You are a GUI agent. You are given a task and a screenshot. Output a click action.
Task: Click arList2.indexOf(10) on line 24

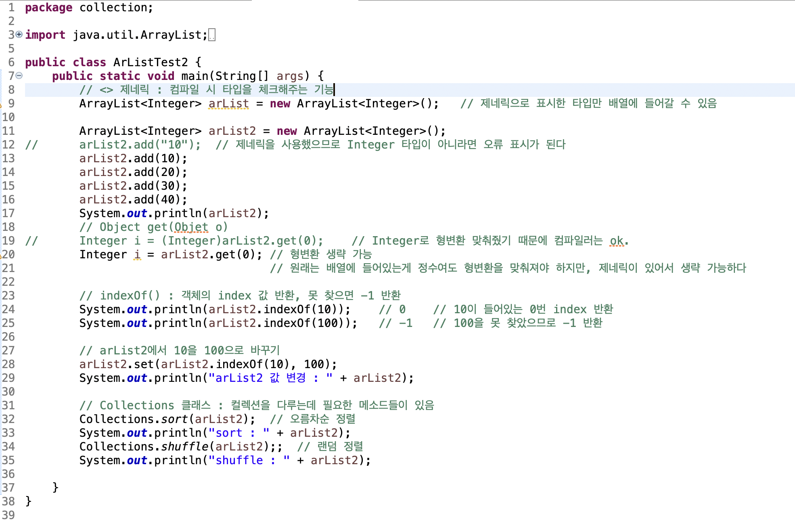click(x=276, y=310)
